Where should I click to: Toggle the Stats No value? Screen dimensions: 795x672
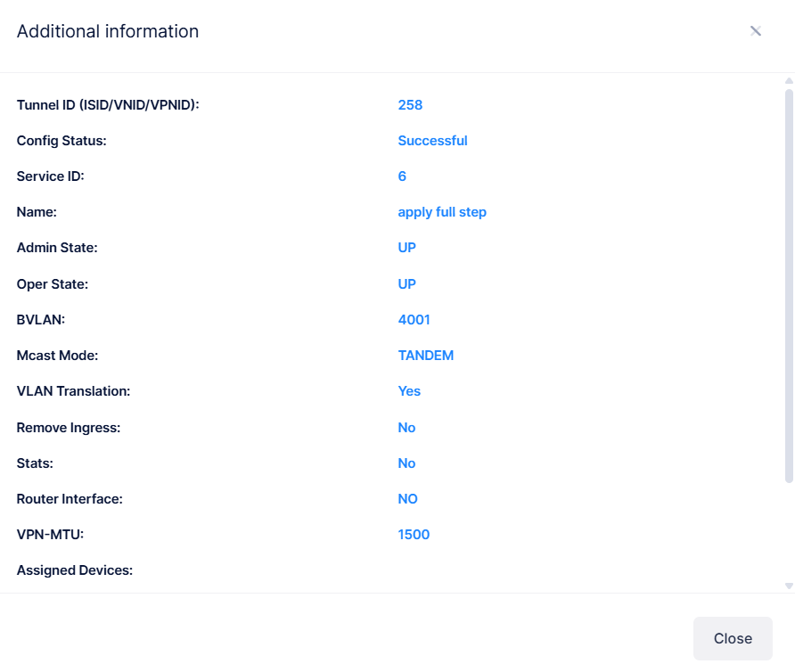[406, 463]
